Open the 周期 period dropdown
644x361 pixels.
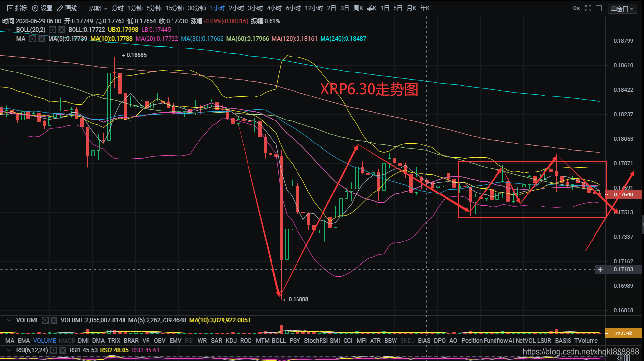click(x=98, y=8)
